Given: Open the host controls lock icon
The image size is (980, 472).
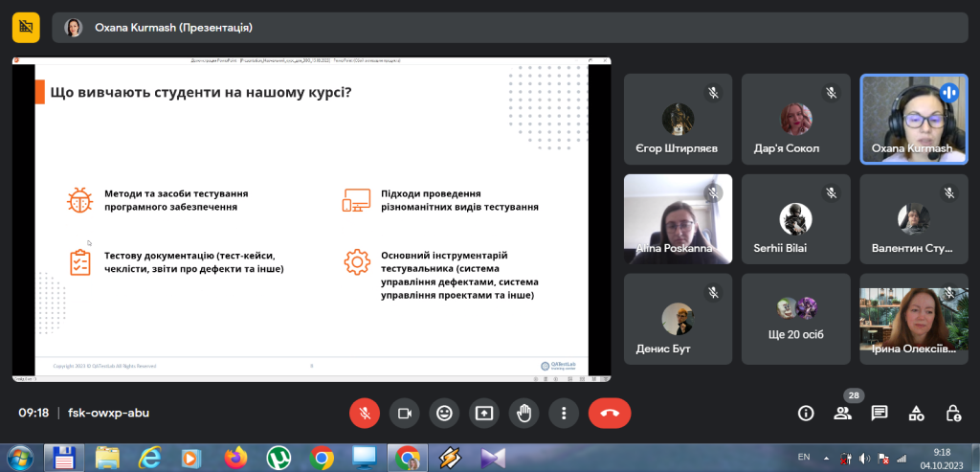Looking at the screenshot, I should point(953,413).
